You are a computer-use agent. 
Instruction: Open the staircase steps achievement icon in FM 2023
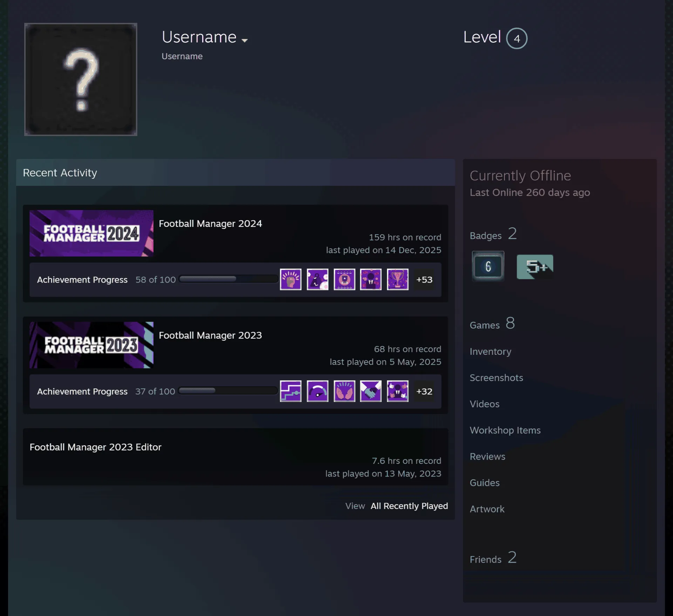click(291, 391)
